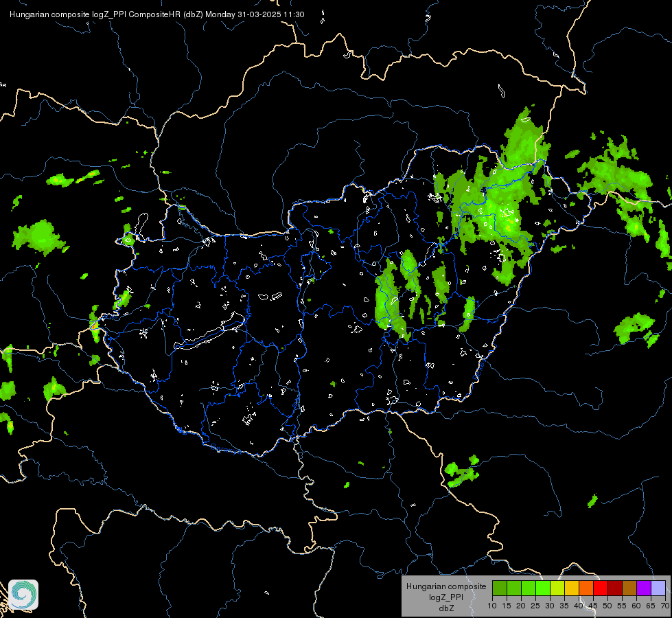Click the '45' scale value in legend
This screenshot has height=618, width=672.
[593, 606]
